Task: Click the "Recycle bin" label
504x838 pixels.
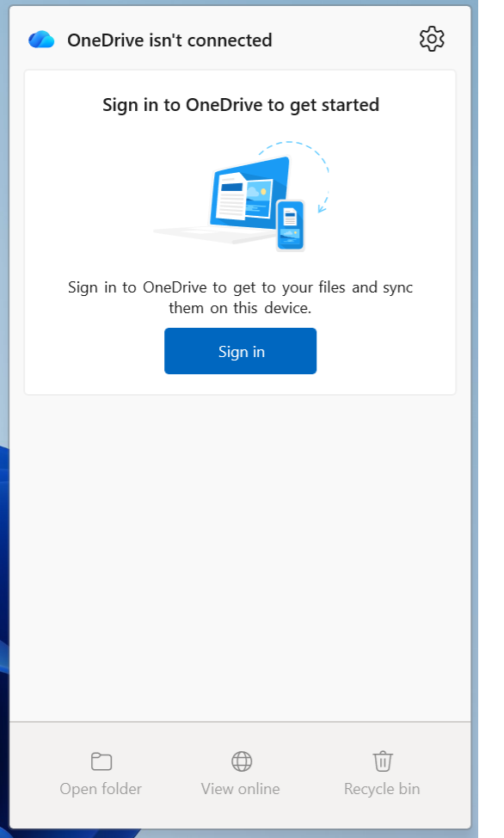Action: 382,789
